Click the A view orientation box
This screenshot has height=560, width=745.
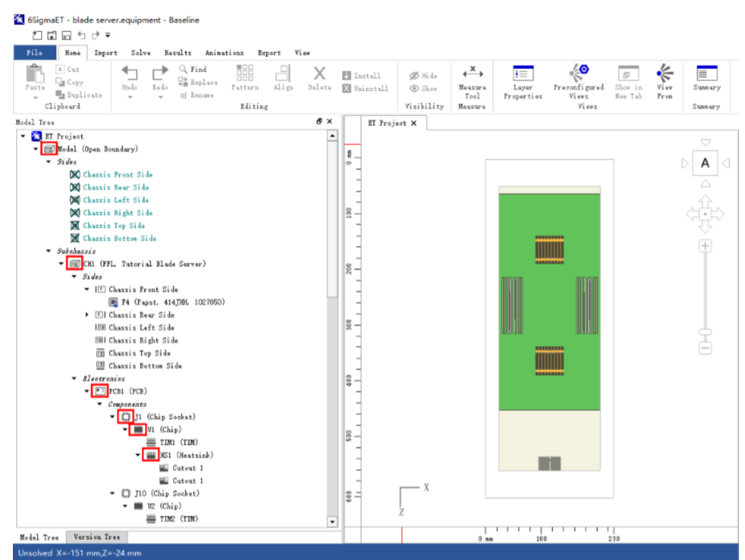[x=705, y=163]
